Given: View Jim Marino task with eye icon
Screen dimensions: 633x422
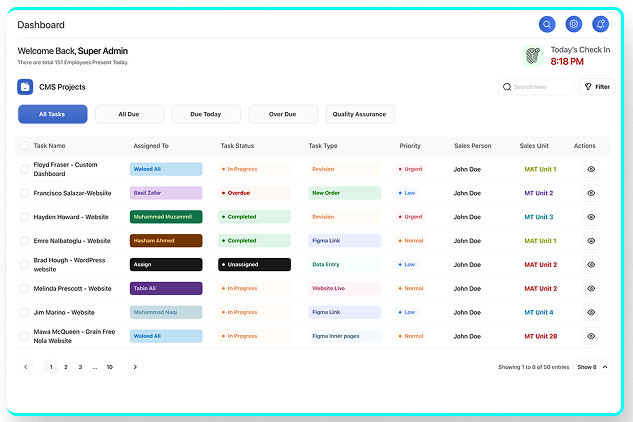Looking at the screenshot, I should [x=591, y=312].
